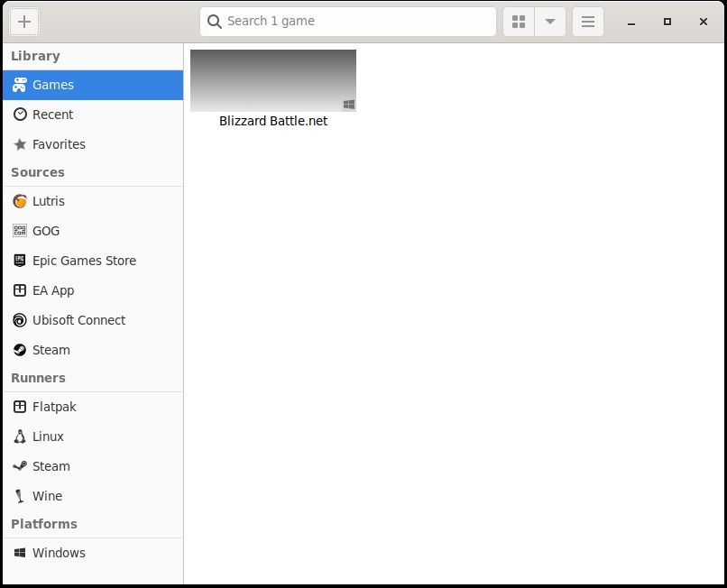The width and height of the screenshot is (727, 588).
Task: Click the GOG logo icon
Action: pos(20,231)
